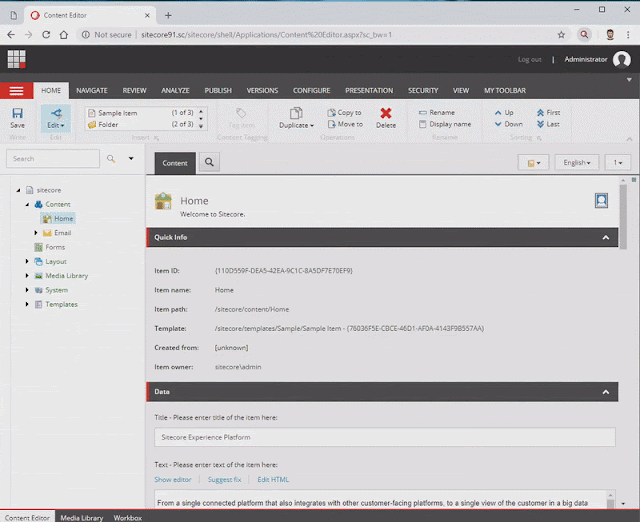The image size is (640, 522).
Task: Click the Search input field
Action: 53,159
